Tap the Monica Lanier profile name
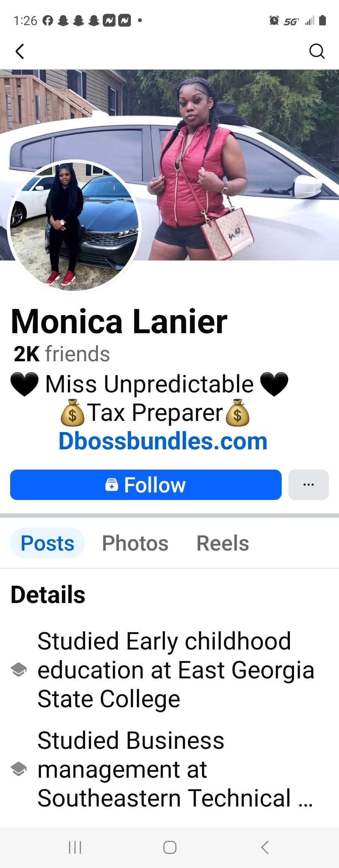The height and width of the screenshot is (868, 339). coord(119,321)
